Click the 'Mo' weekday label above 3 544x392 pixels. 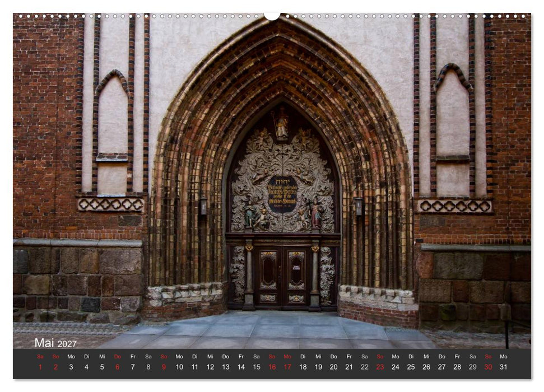pos(71,357)
